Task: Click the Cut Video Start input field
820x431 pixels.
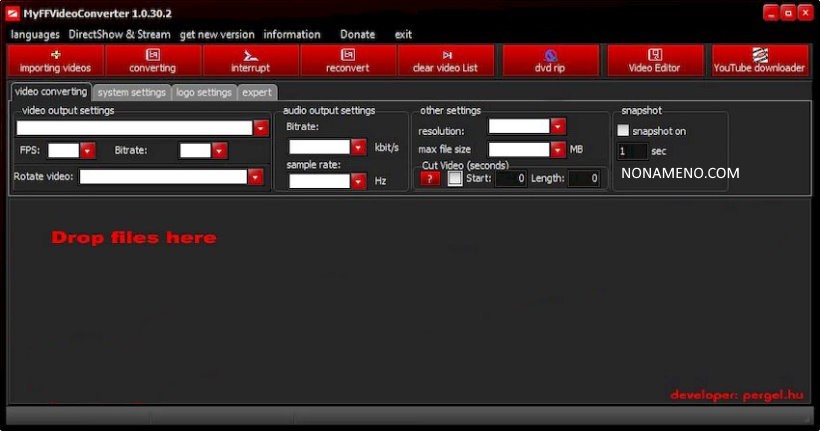Action: (x=510, y=179)
